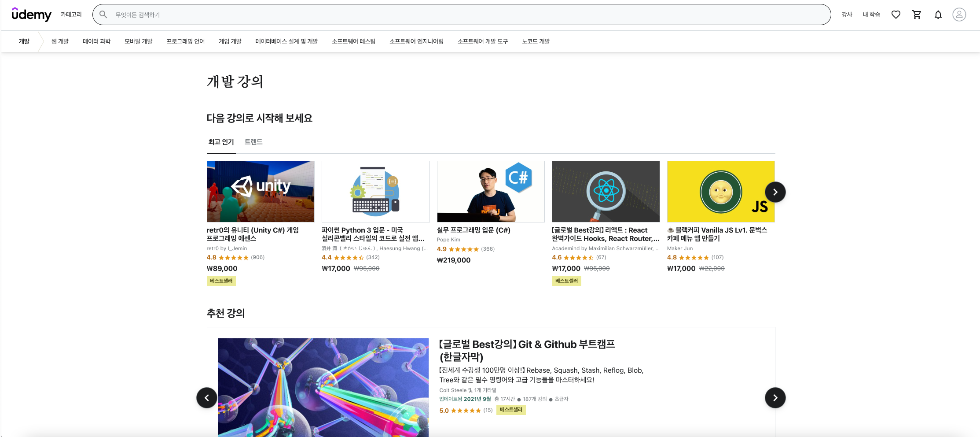Screen dimensions: 980x437
Task: Click the search magnifier icon
Action: pos(103,15)
